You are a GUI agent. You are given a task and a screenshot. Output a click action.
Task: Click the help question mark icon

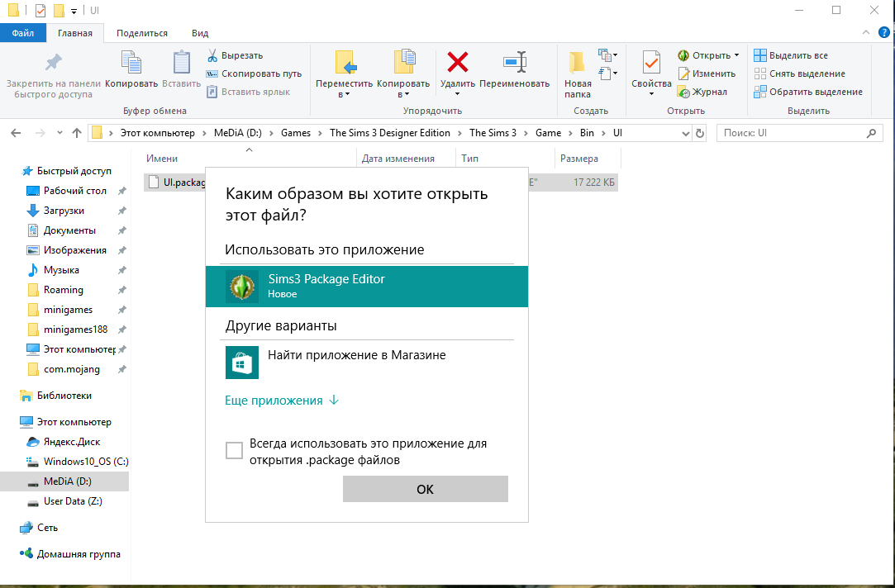point(885,32)
